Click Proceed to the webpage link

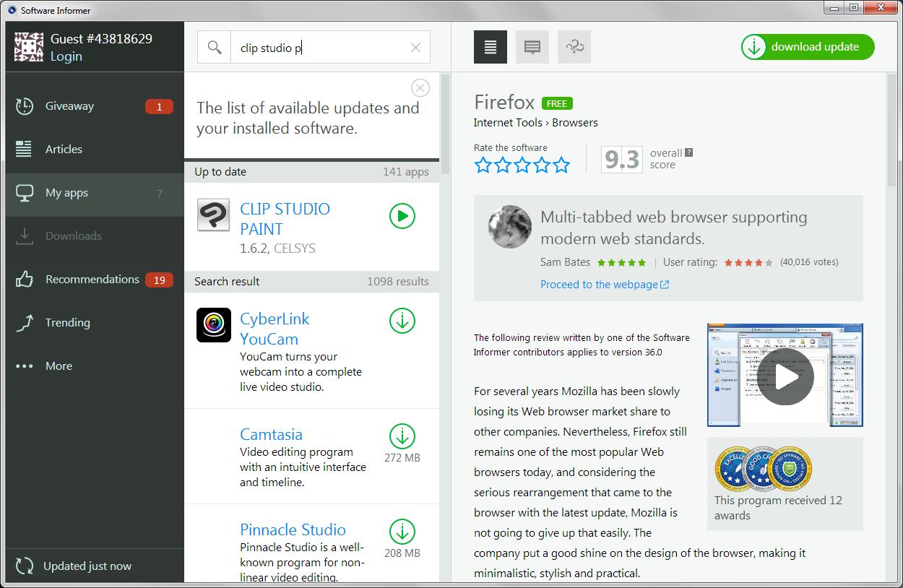(x=605, y=285)
